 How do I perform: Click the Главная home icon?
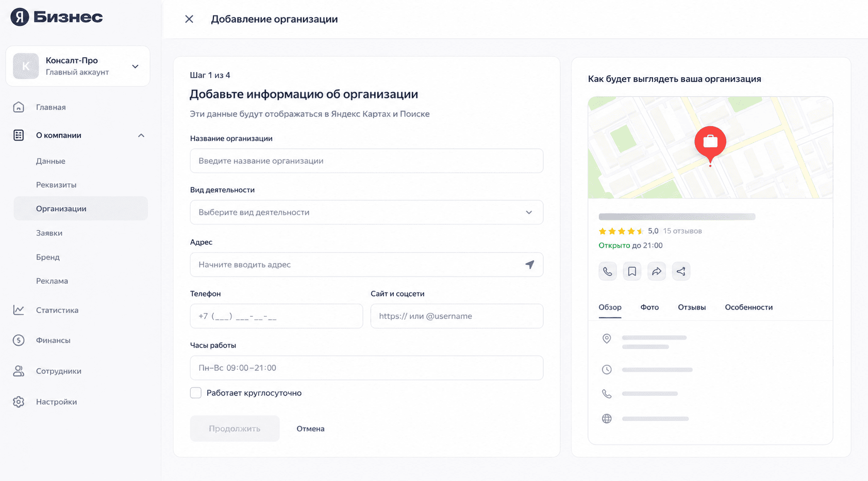click(x=19, y=107)
